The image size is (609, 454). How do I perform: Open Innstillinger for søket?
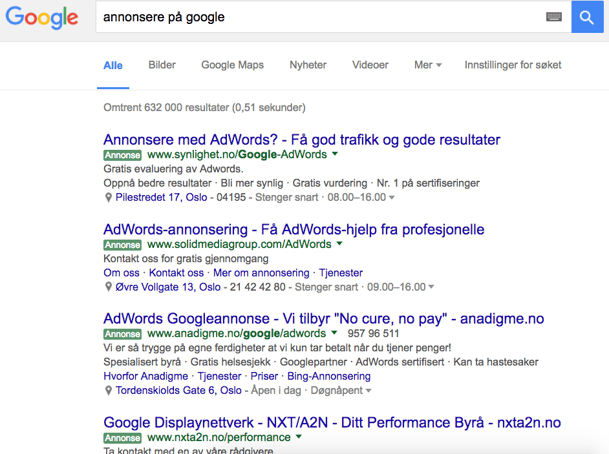513,65
